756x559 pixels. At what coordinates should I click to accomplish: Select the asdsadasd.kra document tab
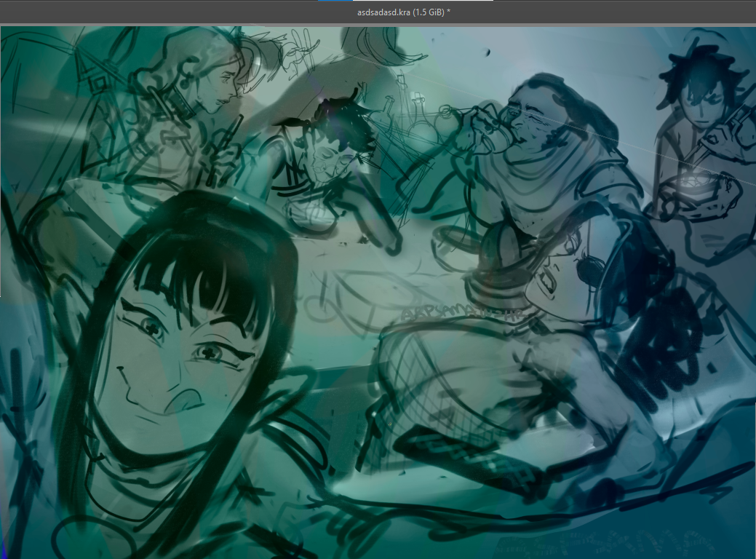tap(404, 12)
